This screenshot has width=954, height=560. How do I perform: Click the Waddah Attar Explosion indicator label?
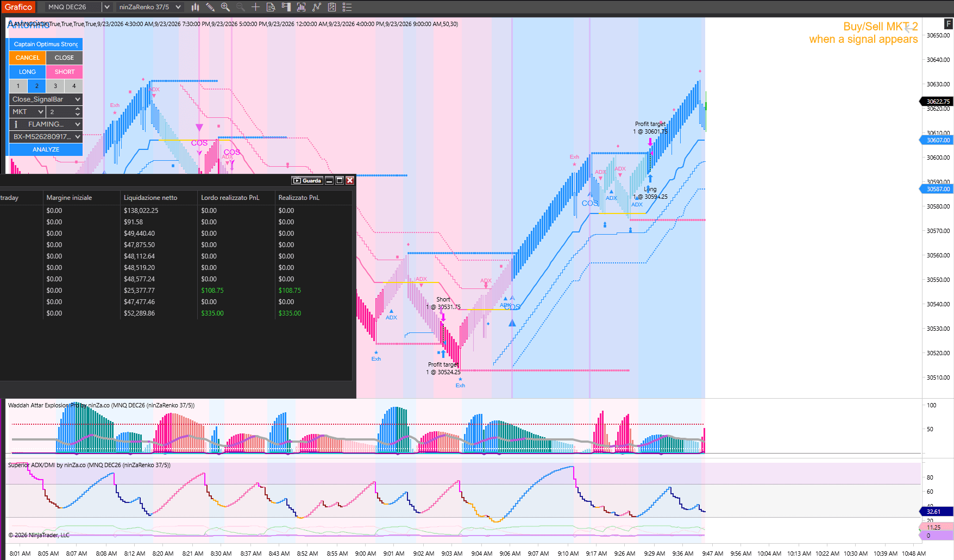(x=101, y=405)
